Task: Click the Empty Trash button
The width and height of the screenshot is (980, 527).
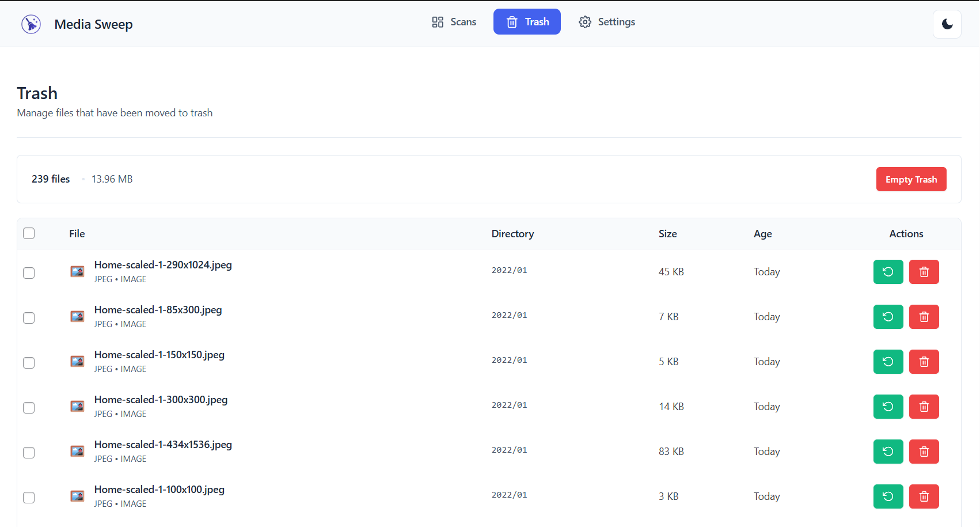Action: (x=911, y=179)
